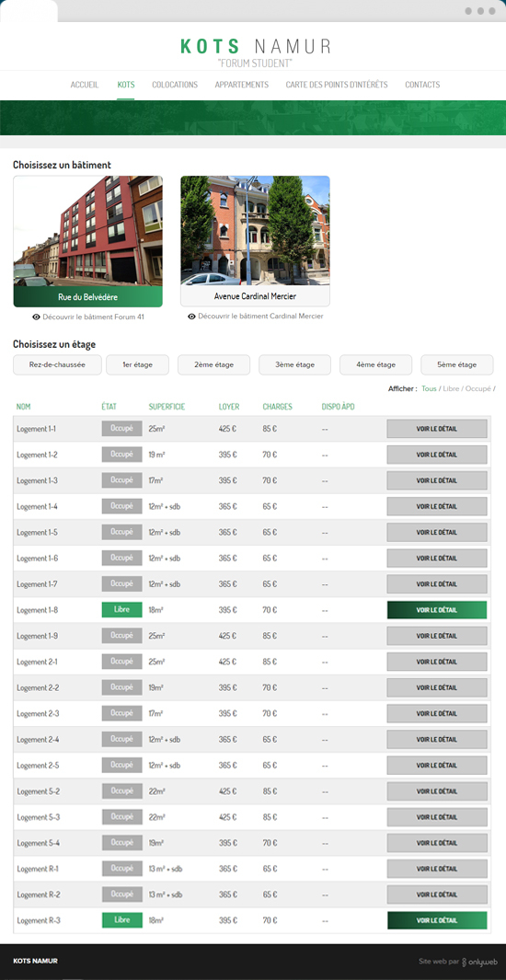Click the eye icon beside Forum 41 link
The image size is (506, 980).
pyautogui.click(x=36, y=317)
